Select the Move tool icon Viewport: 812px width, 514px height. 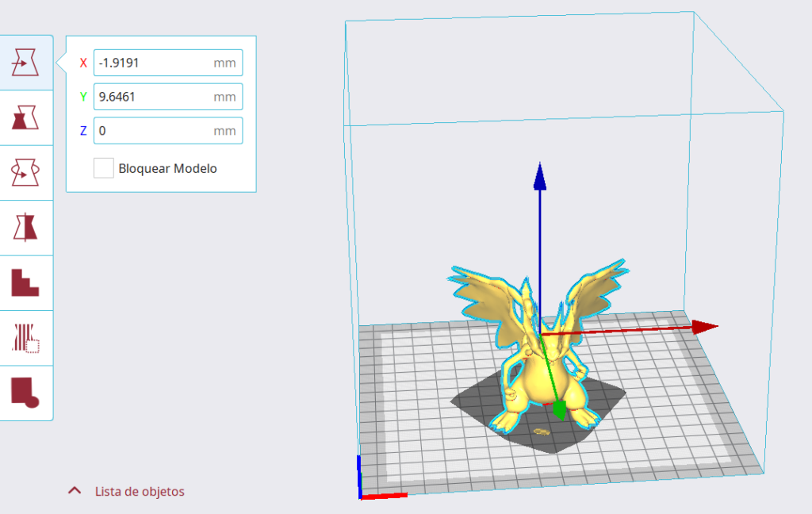coord(25,63)
